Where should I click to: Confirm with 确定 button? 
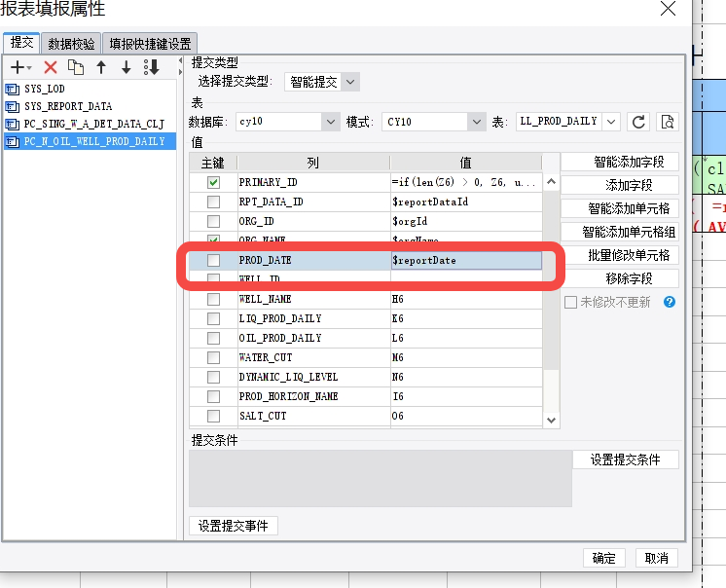coord(603,559)
